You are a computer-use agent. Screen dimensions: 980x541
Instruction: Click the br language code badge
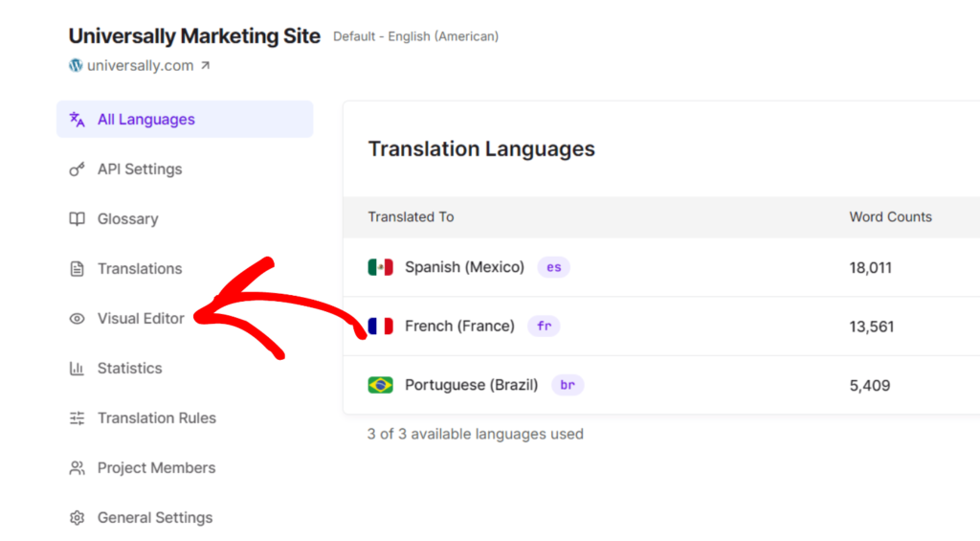coord(568,385)
